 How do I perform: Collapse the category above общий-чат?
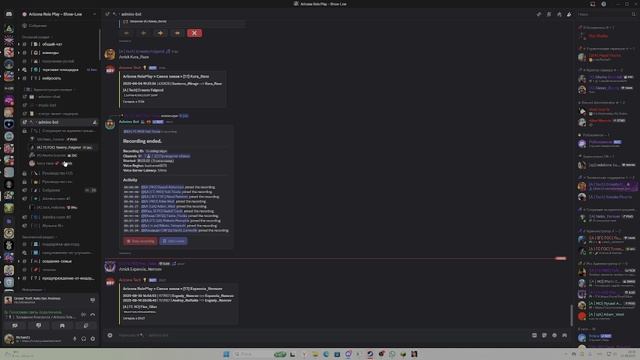[36, 37]
